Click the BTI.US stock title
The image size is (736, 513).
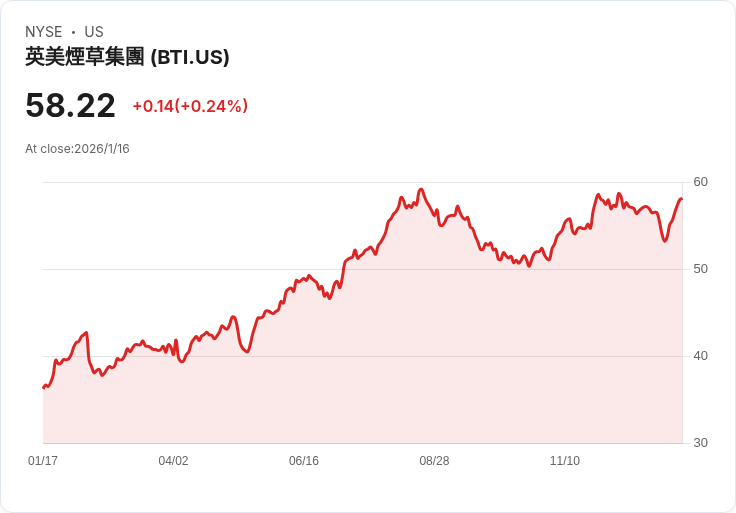[x=127, y=57]
